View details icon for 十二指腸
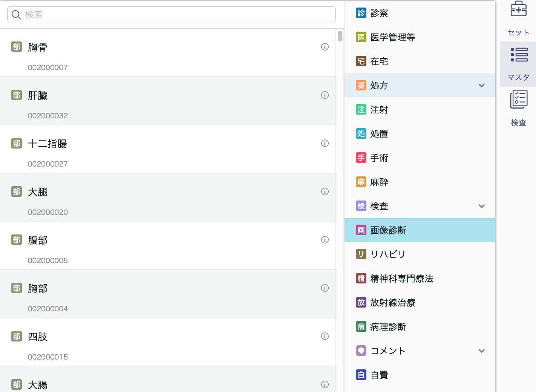The height and width of the screenshot is (392, 536). tap(325, 143)
